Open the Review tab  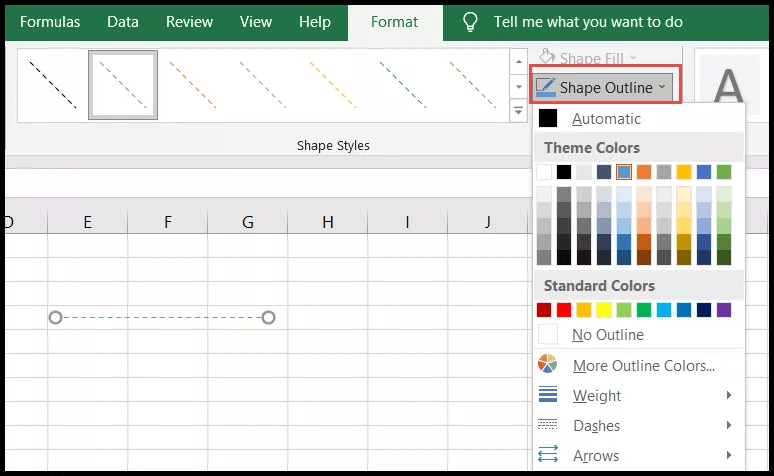[189, 22]
